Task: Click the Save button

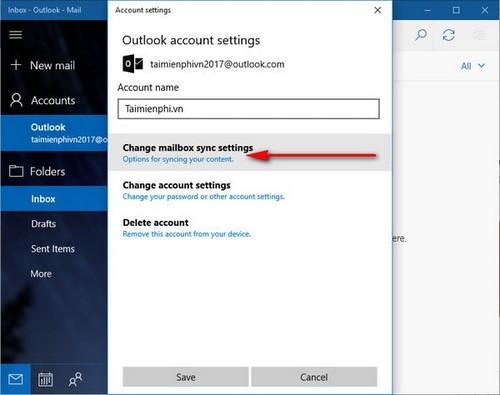Action: [186, 377]
